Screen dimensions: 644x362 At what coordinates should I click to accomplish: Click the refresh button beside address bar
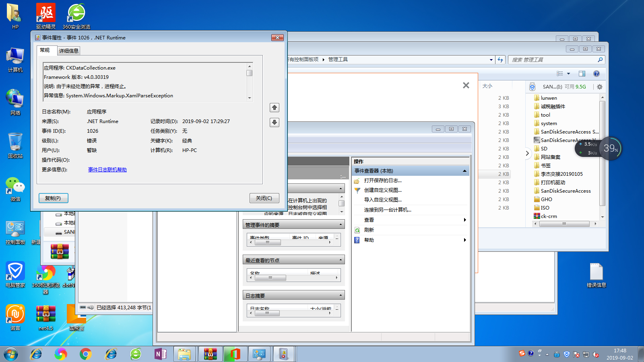point(500,60)
